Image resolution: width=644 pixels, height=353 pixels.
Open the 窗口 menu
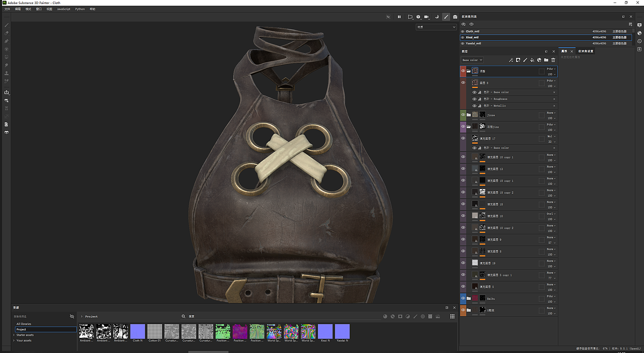pos(39,9)
